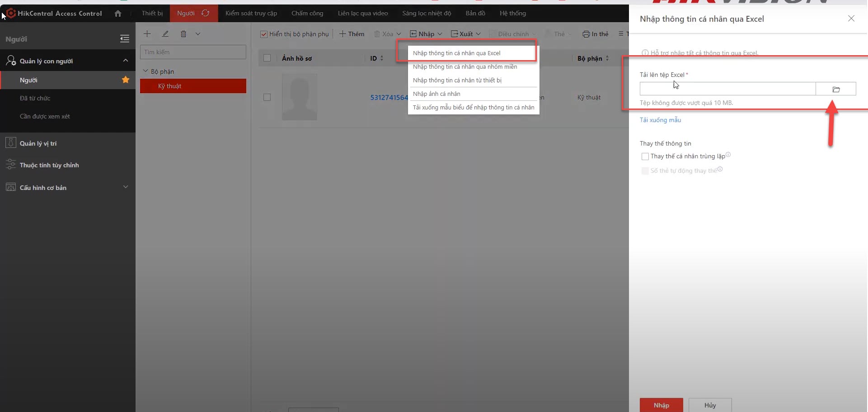Click the red Nhập button
The image size is (868, 412).
coord(661,405)
